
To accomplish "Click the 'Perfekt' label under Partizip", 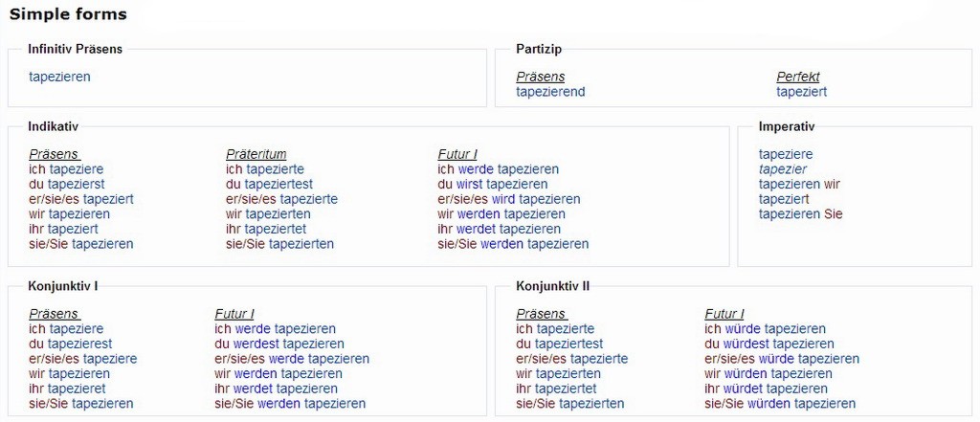I will (797, 77).
